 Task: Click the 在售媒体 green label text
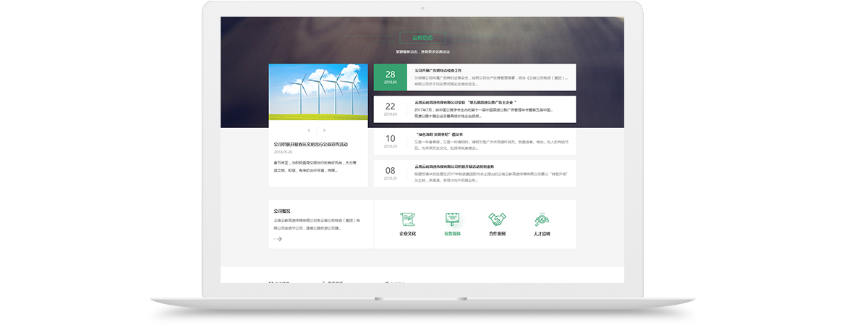pyautogui.click(x=453, y=235)
